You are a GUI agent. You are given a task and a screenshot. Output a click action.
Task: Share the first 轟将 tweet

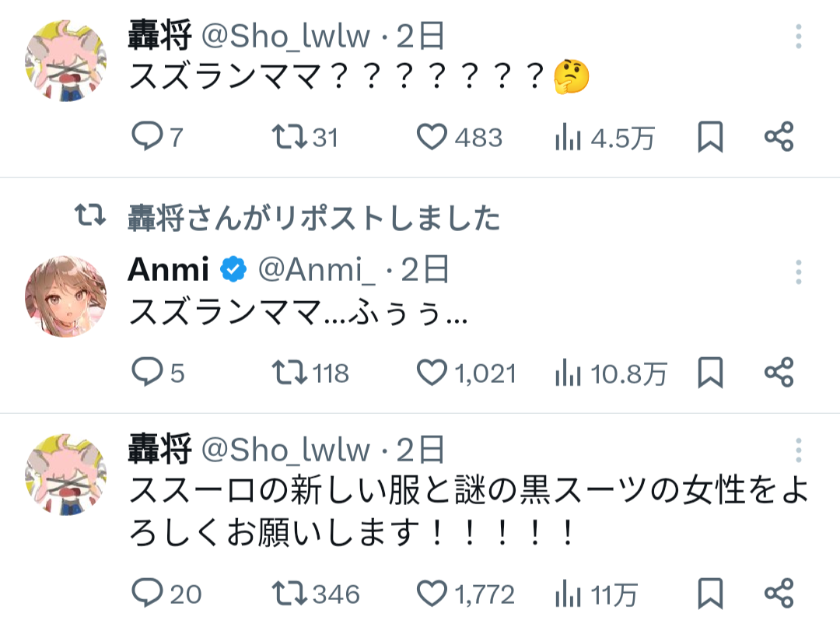pos(779,138)
